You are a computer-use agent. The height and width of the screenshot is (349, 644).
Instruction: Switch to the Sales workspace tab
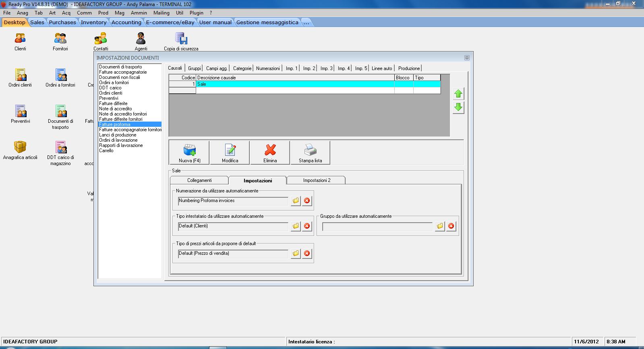(37, 22)
